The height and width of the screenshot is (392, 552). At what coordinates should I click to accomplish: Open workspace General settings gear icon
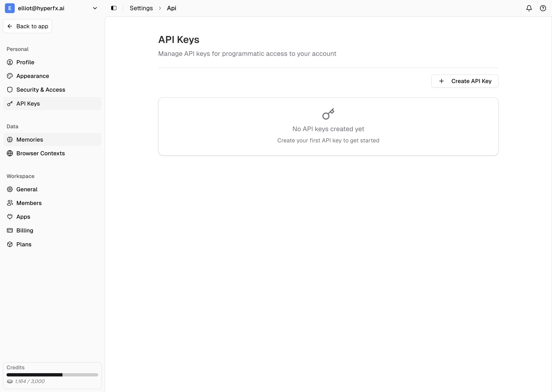(x=10, y=189)
